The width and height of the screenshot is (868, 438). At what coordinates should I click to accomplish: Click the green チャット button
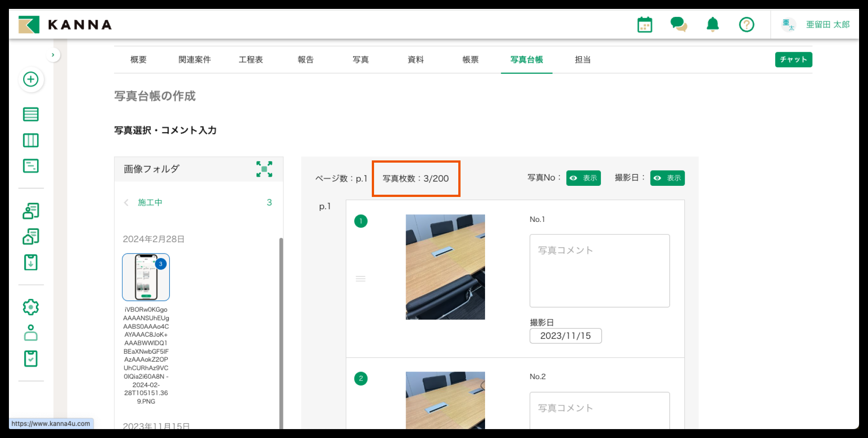click(x=794, y=60)
